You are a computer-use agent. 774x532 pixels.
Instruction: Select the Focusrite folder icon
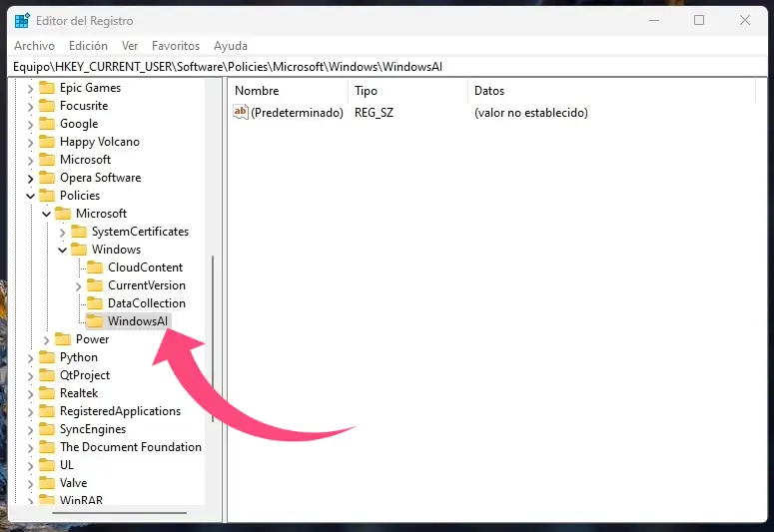tap(47, 106)
